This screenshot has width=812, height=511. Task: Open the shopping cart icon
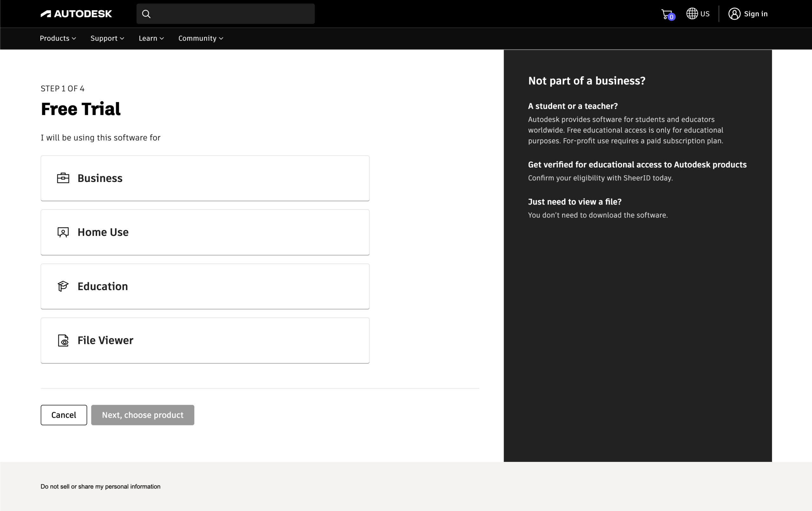(x=667, y=14)
